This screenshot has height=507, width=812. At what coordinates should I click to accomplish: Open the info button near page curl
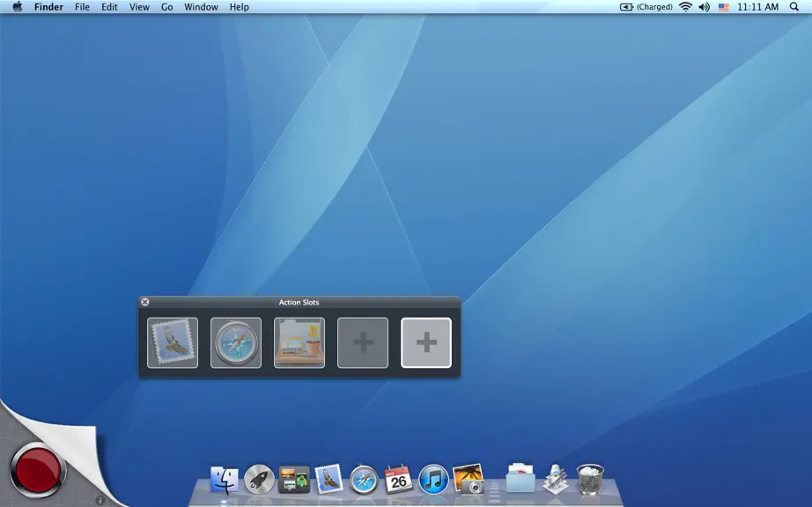point(100,500)
